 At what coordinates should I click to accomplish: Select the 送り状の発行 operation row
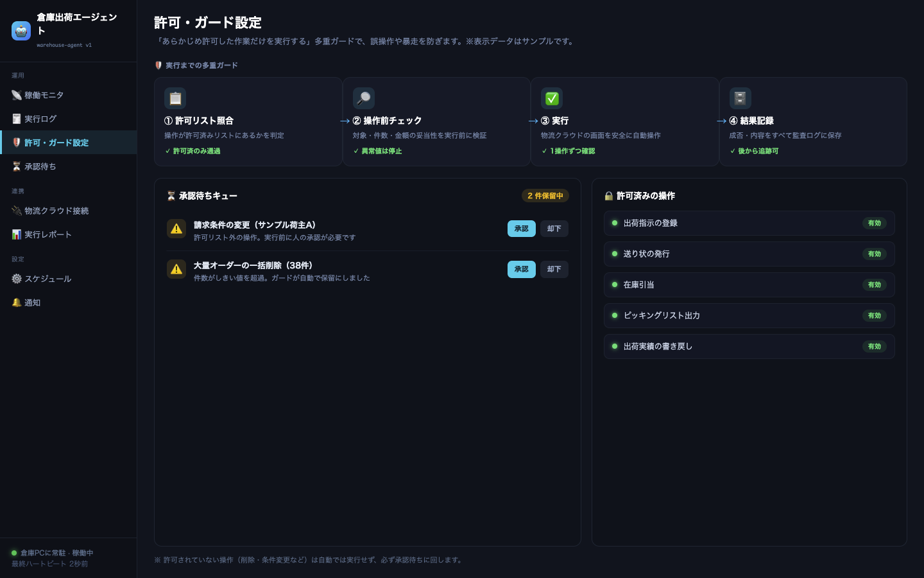tap(749, 254)
